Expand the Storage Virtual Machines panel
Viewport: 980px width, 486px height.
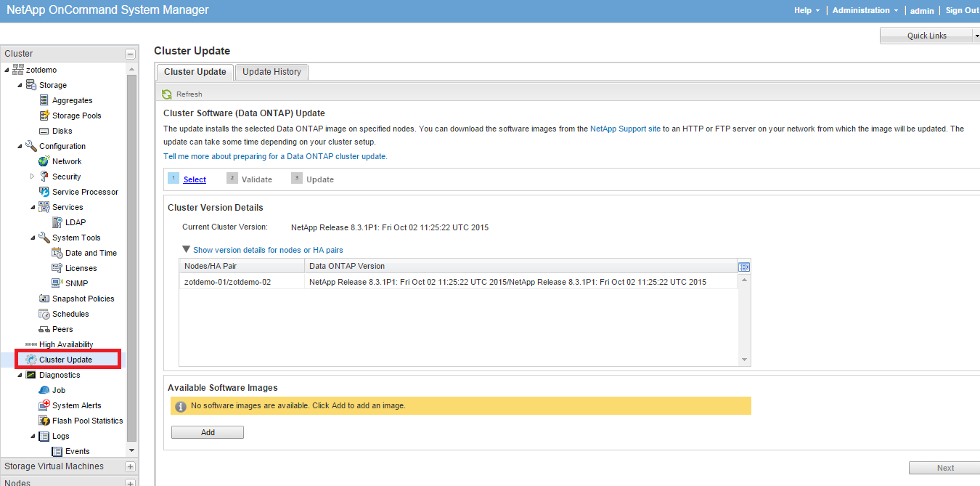(x=130, y=466)
